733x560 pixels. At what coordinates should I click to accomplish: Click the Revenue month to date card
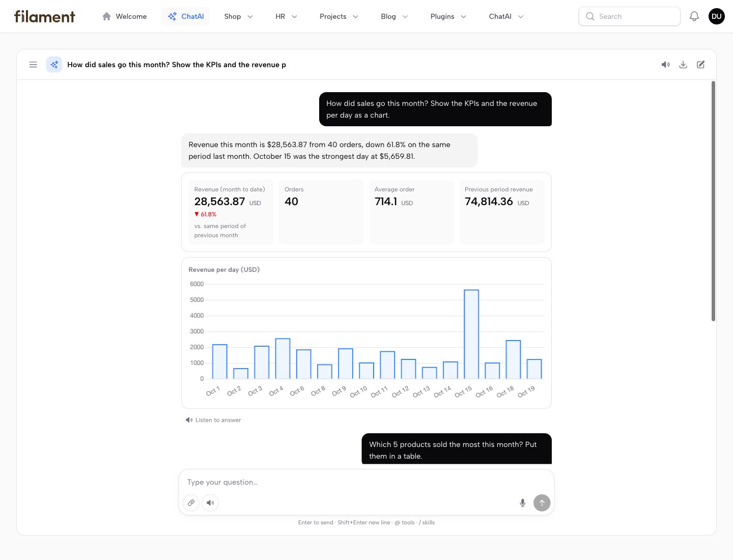[x=231, y=212]
